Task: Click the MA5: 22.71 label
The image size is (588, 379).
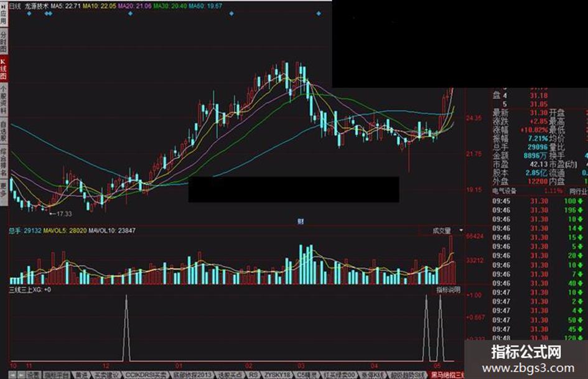Action: [x=65, y=6]
